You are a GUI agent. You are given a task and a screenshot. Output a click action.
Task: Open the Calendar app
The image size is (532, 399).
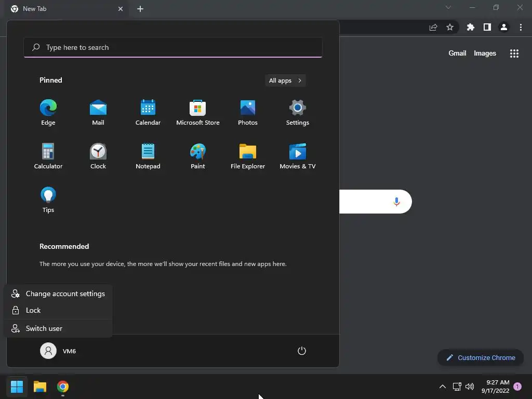click(148, 113)
